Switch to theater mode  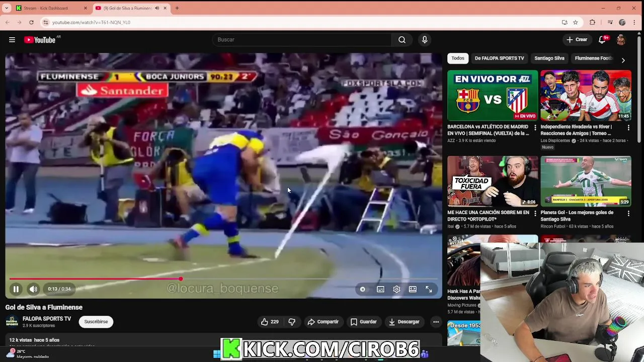(413, 289)
